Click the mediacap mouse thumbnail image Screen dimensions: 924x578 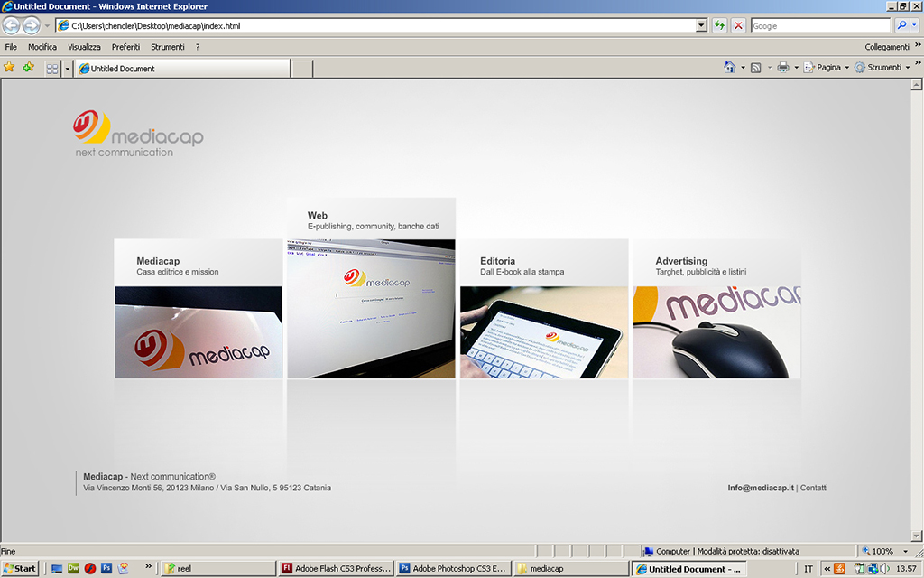(x=716, y=332)
